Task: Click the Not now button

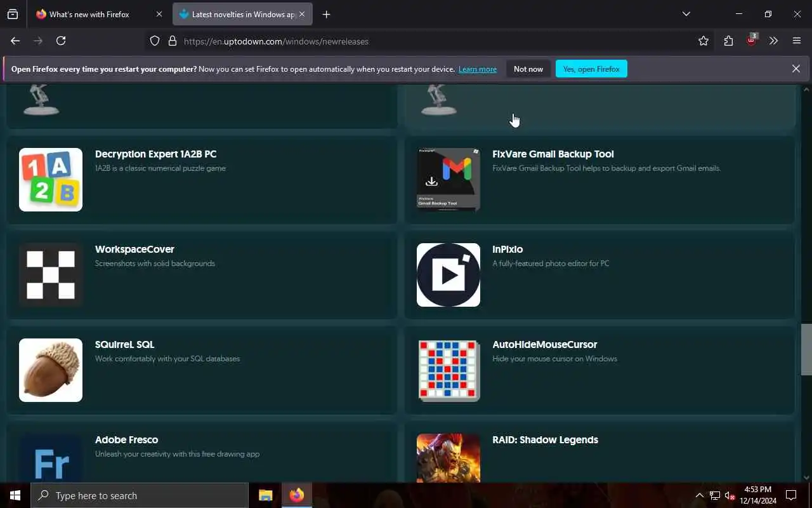Action: click(528, 69)
